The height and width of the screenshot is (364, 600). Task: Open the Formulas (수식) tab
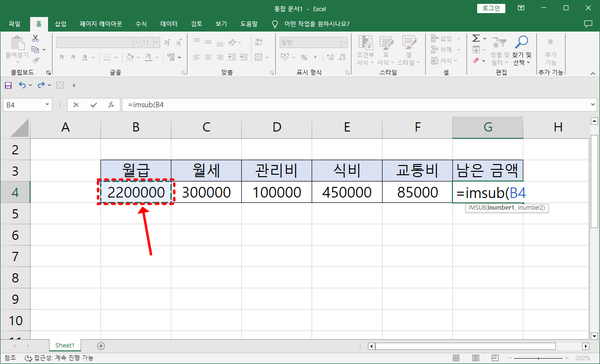point(141,24)
